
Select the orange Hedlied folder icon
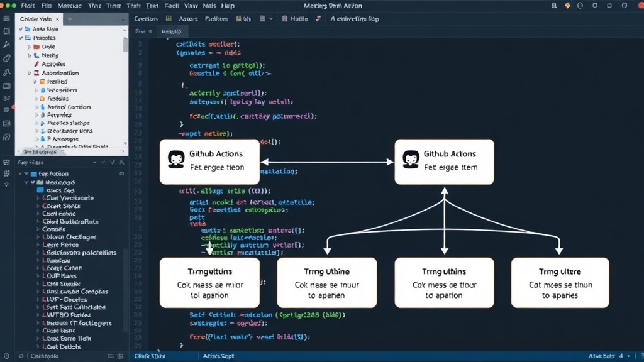point(42,82)
